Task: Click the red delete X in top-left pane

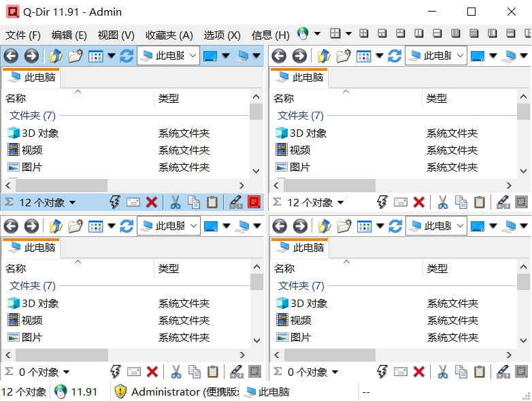Action: click(152, 202)
